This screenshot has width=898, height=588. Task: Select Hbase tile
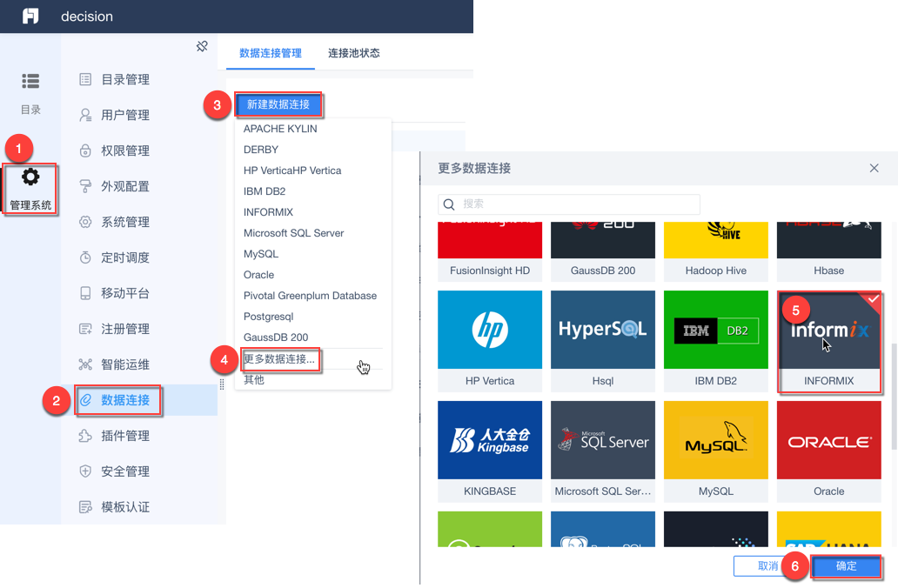(828, 251)
